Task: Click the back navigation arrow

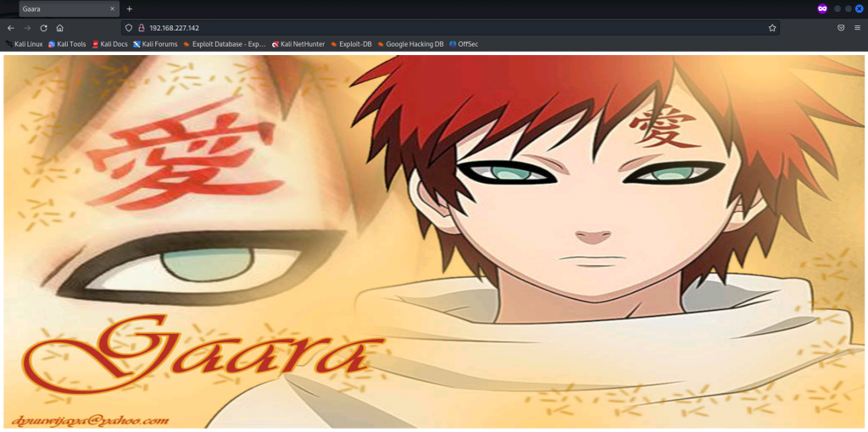Action: pyautogui.click(x=10, y=28)
